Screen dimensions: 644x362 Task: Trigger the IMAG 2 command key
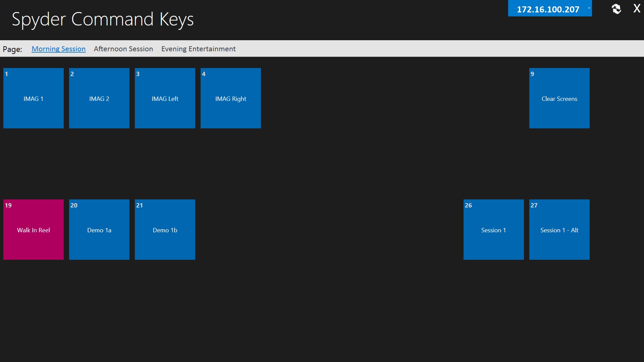99,98
